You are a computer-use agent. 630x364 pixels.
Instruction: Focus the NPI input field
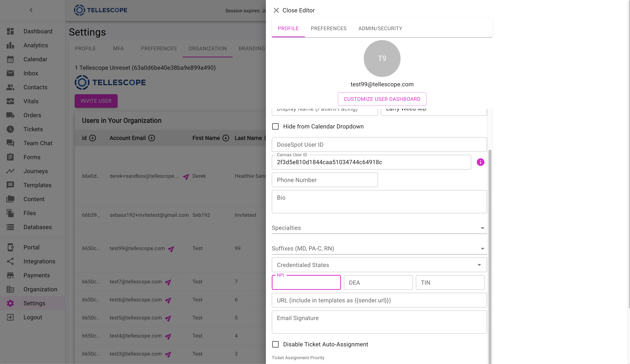(306, 283)
